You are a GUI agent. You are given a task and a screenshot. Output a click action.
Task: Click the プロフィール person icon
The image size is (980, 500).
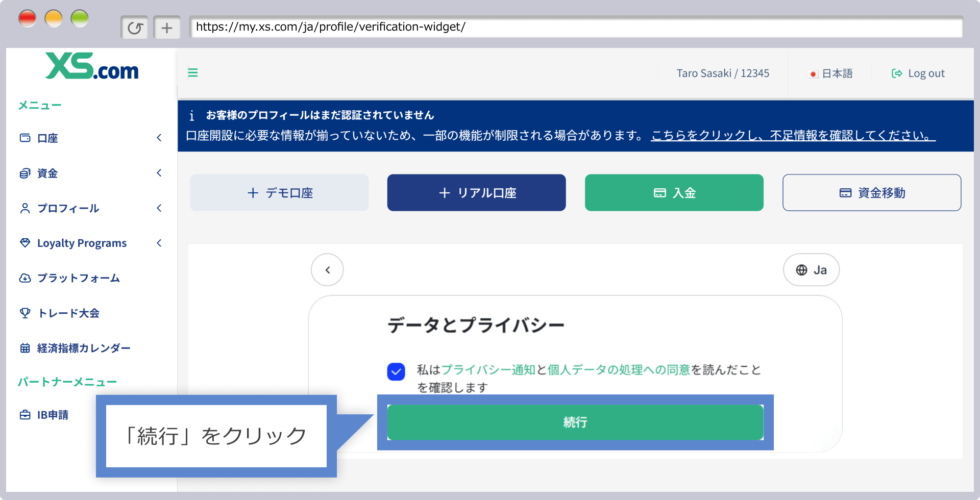tap(25, 208)
